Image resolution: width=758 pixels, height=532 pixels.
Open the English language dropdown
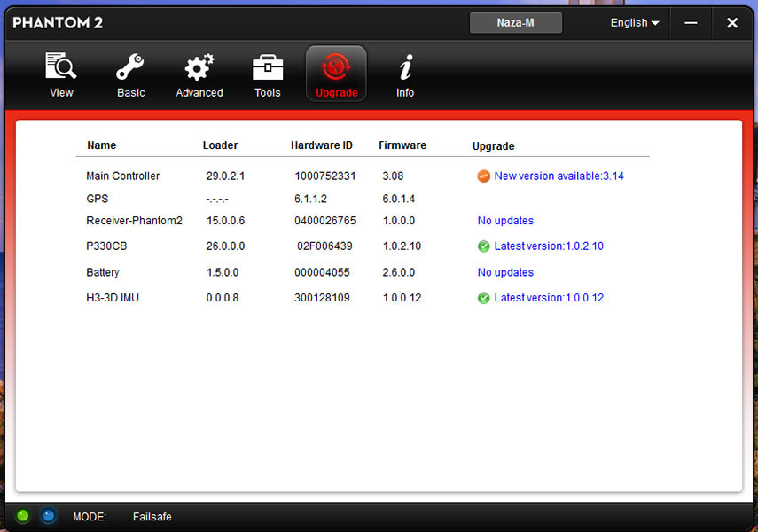634,23
